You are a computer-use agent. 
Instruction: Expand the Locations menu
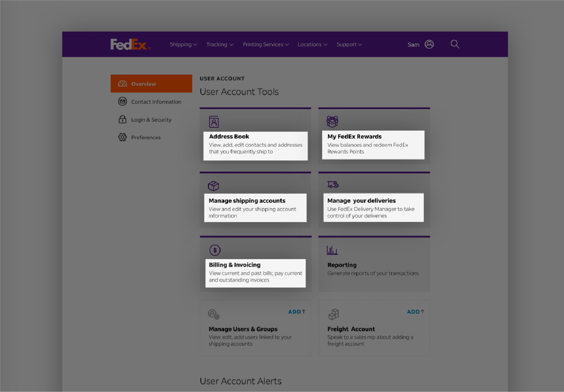click(312, 44)
